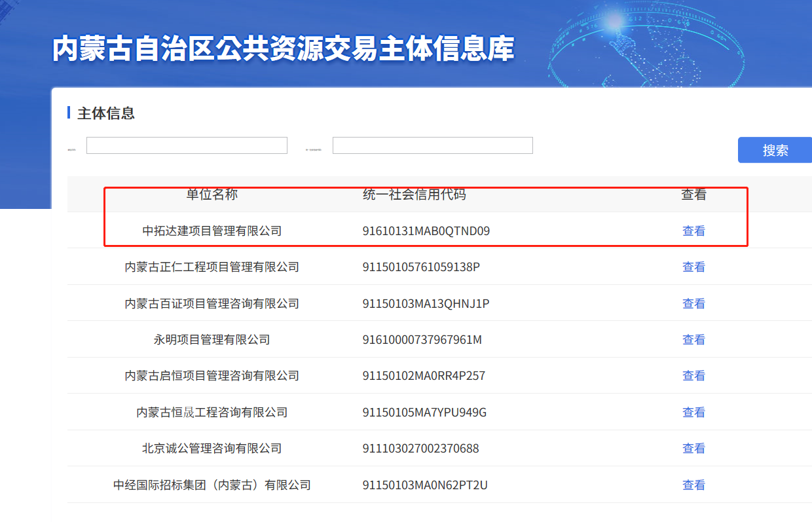Viewport: 812px width, 522px height.
Task: Click the blue 搜索 search button
Action: point(775,150)
